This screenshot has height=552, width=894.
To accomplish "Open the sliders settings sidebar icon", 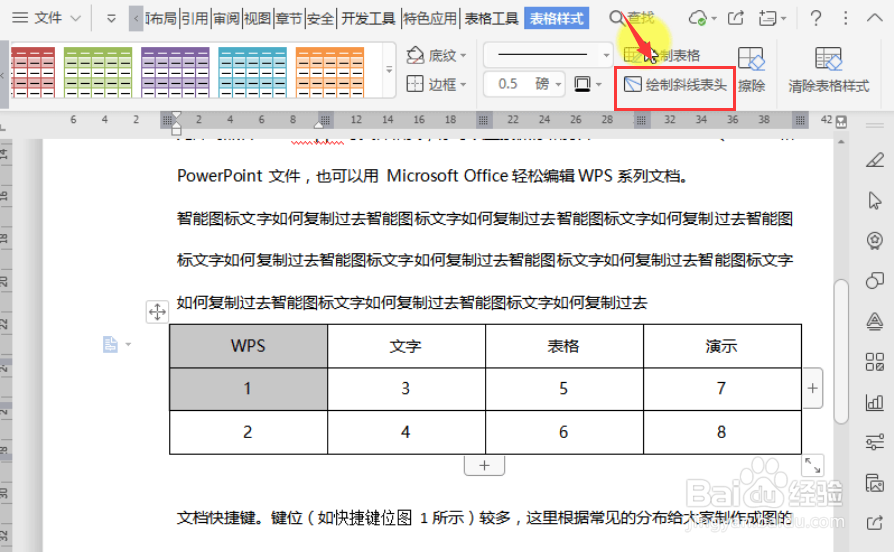I will [x=875, y=442].
